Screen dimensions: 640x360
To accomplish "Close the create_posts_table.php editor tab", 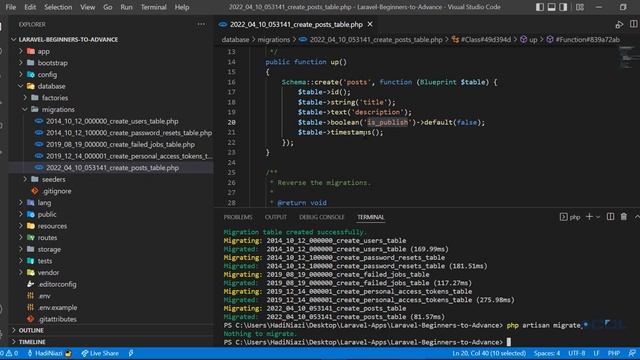I will point(370,24).
